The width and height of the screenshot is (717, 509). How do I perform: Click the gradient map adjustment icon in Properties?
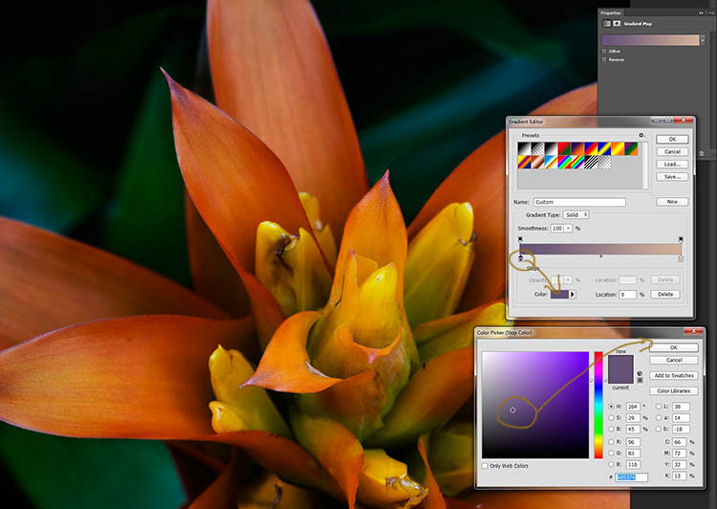click(605, 22)
